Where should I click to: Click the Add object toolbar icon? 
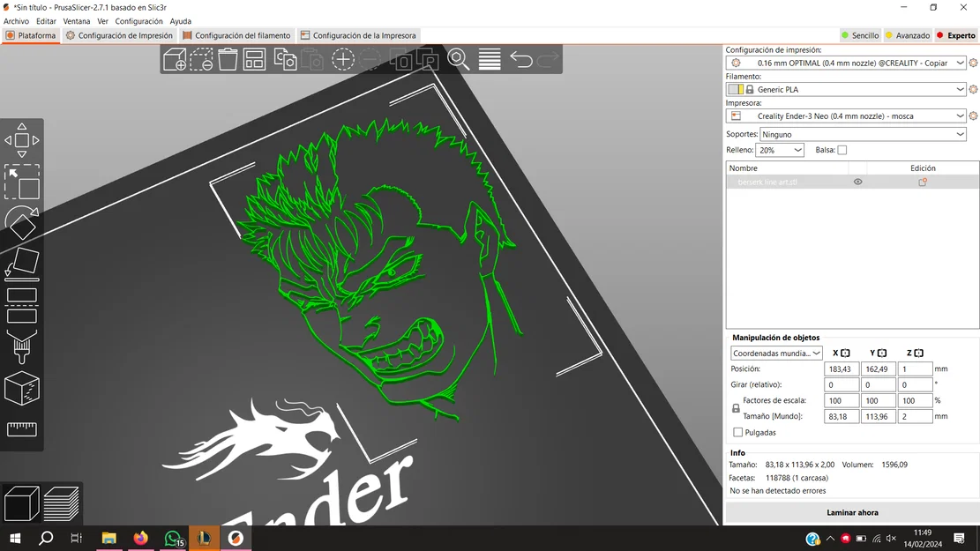click(x=175, y=59)
